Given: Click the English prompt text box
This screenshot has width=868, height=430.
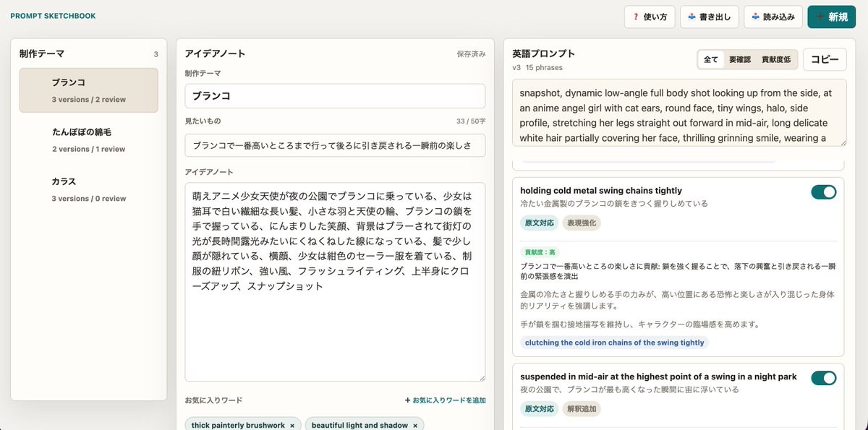Looking at the screenshot, I should (679, 113).
